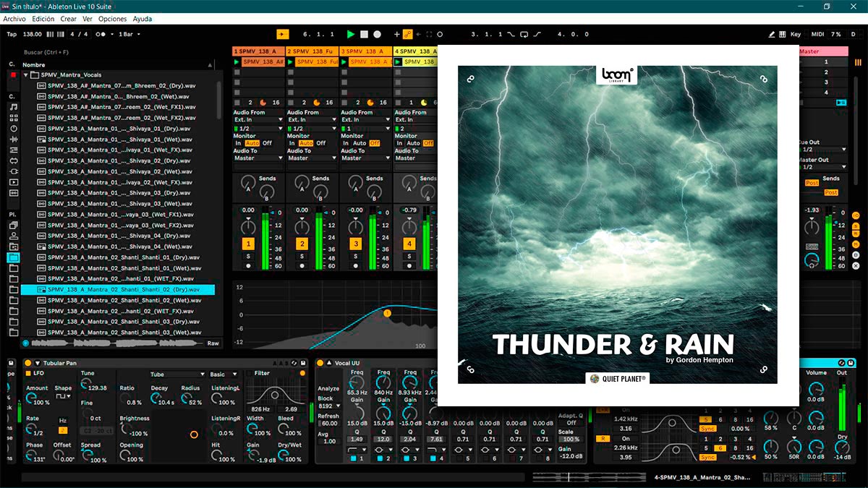Screen dimensions: 868x488
Task: Deactivate track 3 with its activator button
Action: [x=355, y=244]
